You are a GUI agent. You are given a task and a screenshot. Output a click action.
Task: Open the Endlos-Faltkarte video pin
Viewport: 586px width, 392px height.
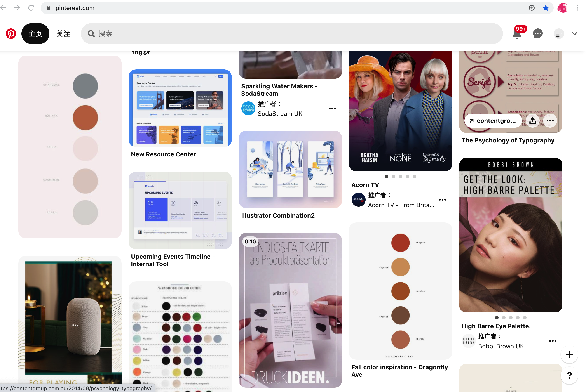(x=290, y=310)
